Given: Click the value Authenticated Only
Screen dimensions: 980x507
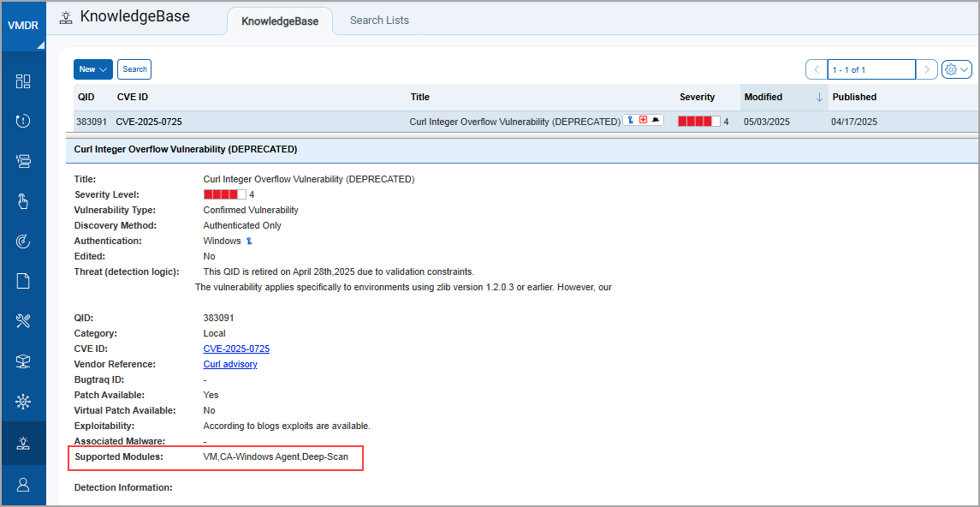Looking at the screenshot, I should click(242, 225).
